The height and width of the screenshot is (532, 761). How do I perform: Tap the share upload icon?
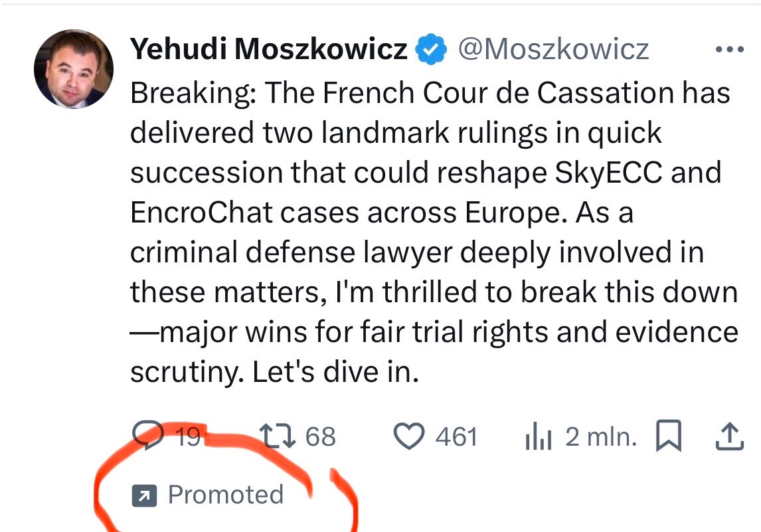[x=728, y=436]
